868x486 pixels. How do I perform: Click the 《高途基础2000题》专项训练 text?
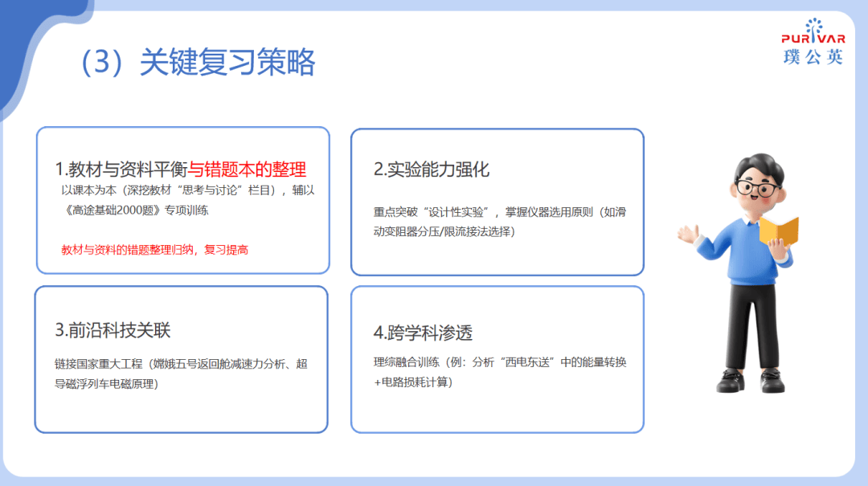tap(134, 210)
